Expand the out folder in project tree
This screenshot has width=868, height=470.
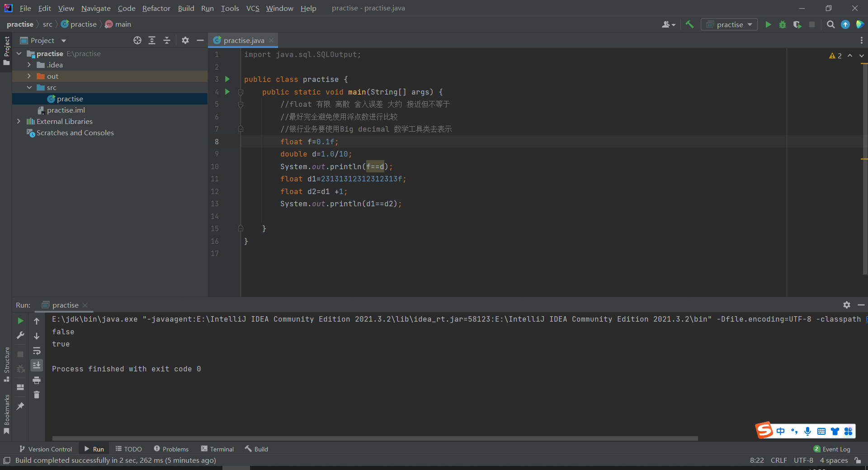tap(29, 76)
